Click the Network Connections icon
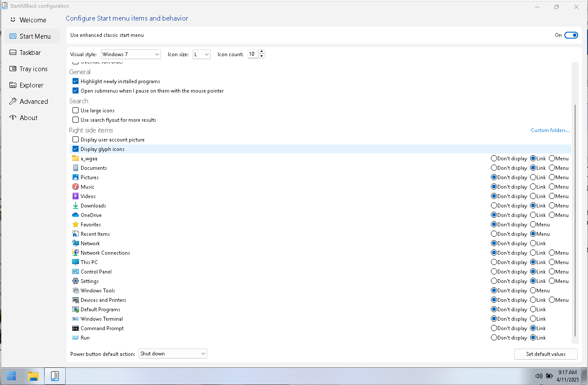The image size is (588, 385). (x=76, y=253)
